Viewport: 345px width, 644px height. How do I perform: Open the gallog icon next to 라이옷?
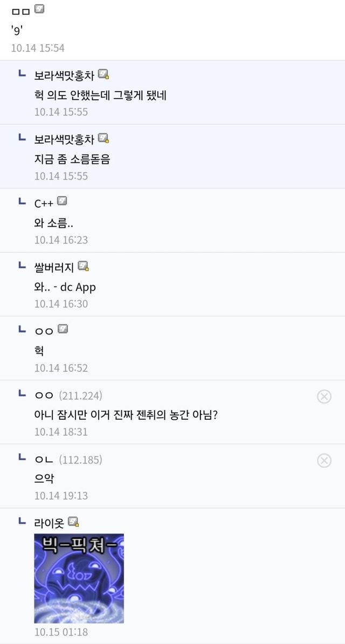pos(73,522)
